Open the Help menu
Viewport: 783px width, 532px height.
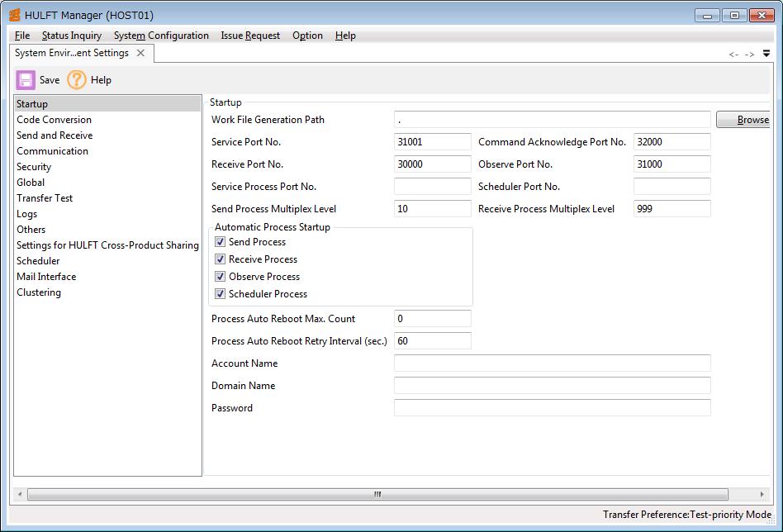point(345,36)
